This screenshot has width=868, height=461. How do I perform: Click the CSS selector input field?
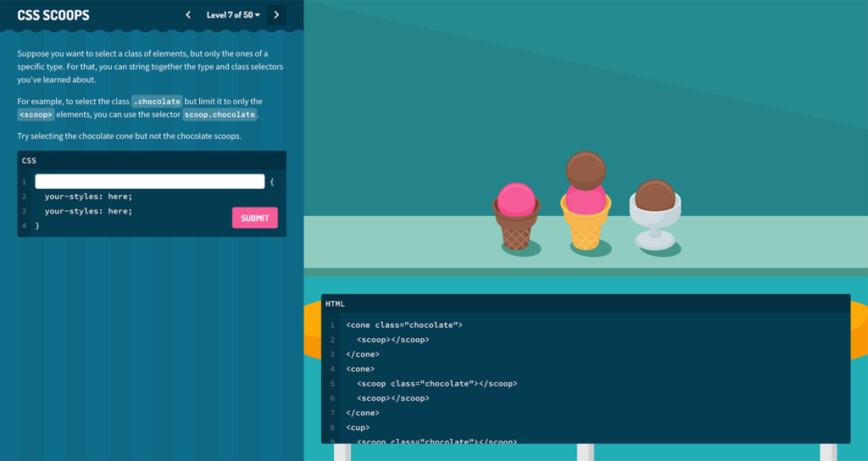pos(149,181)
